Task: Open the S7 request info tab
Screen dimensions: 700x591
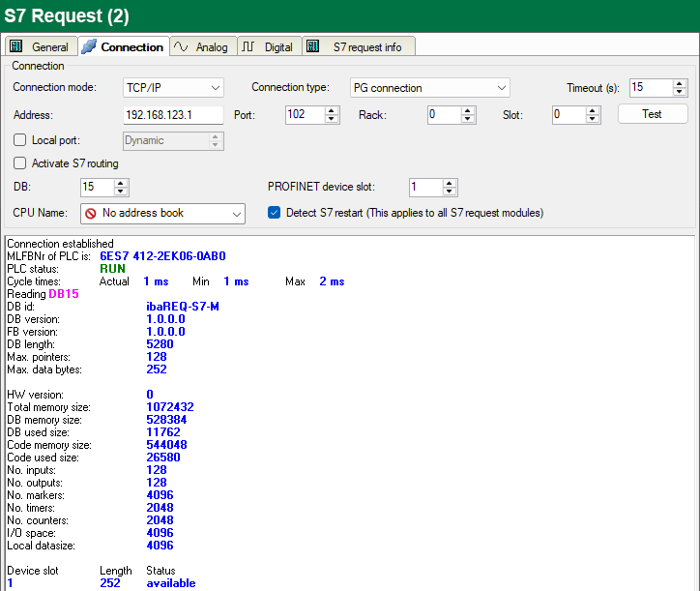Action: point(365,46)
